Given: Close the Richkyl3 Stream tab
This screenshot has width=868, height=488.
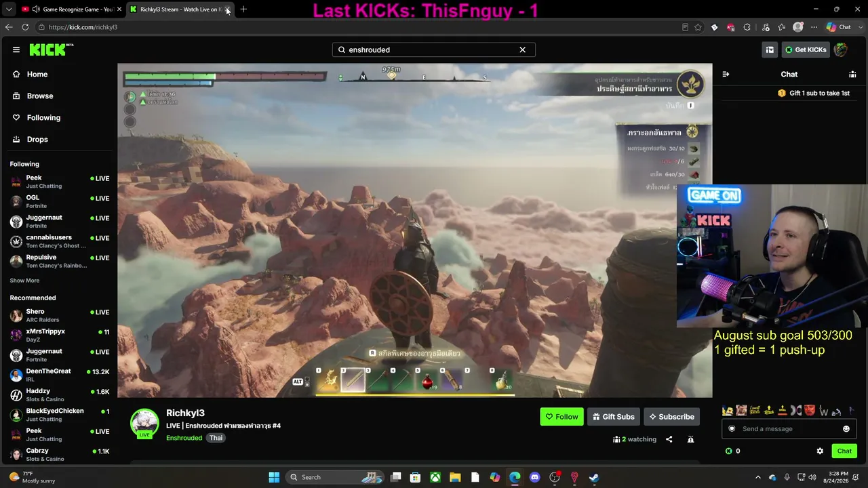Looking at the screenshot, I should [x=228, y=9].
